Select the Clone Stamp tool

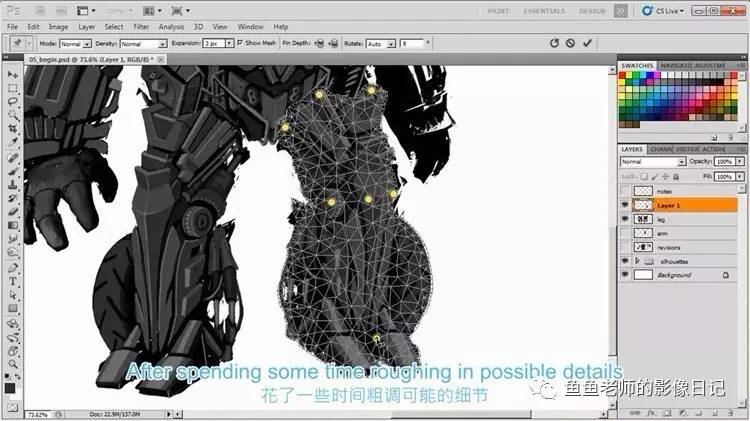pos(12,185)
